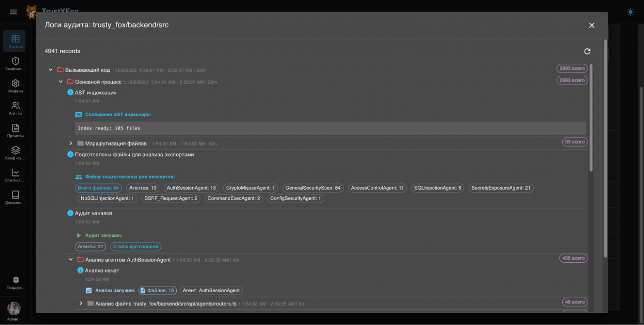The image size is (644, 325).
Task: Open the Уязвимости section in the sidebar
Action: coord(15,64)
